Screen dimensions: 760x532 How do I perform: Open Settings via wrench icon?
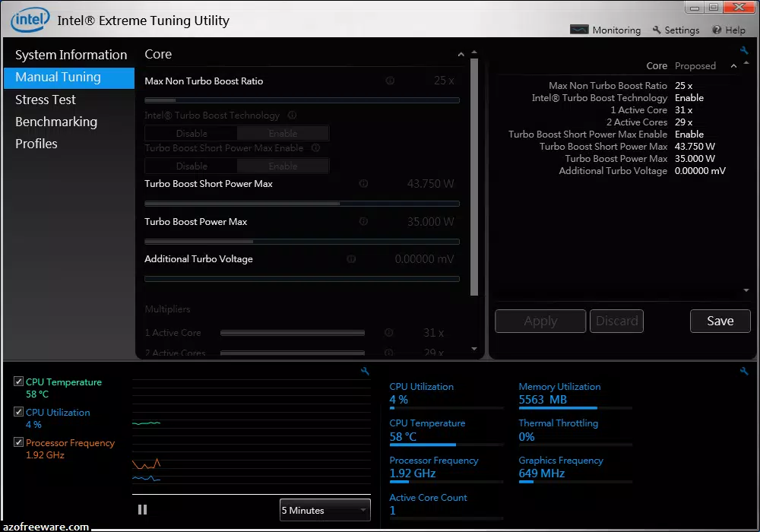[657, 30]
